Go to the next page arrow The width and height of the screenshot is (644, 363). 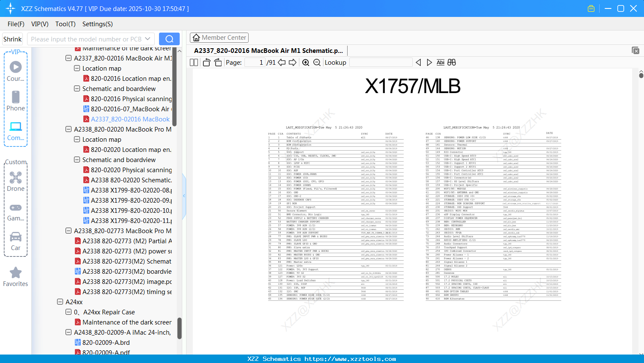293,63
